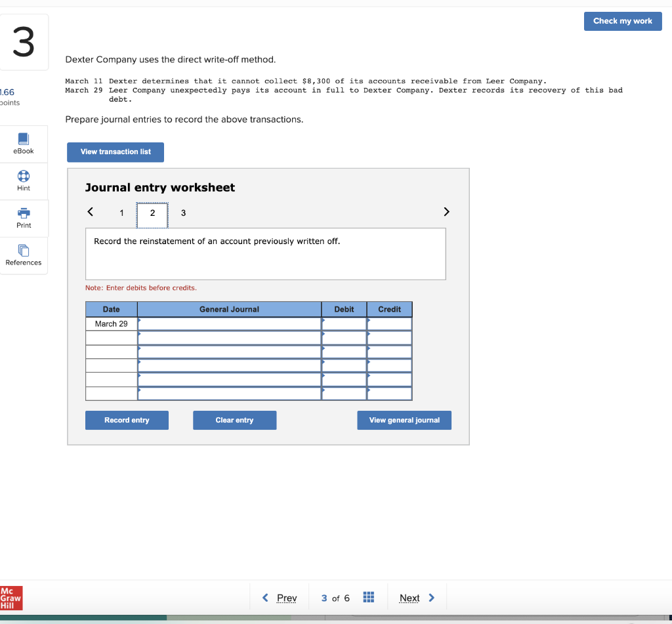The width and height of the screenshot is (672, 624).
Task: Click the Credit cell in March 29 row
Action: [x=390, y=324]
